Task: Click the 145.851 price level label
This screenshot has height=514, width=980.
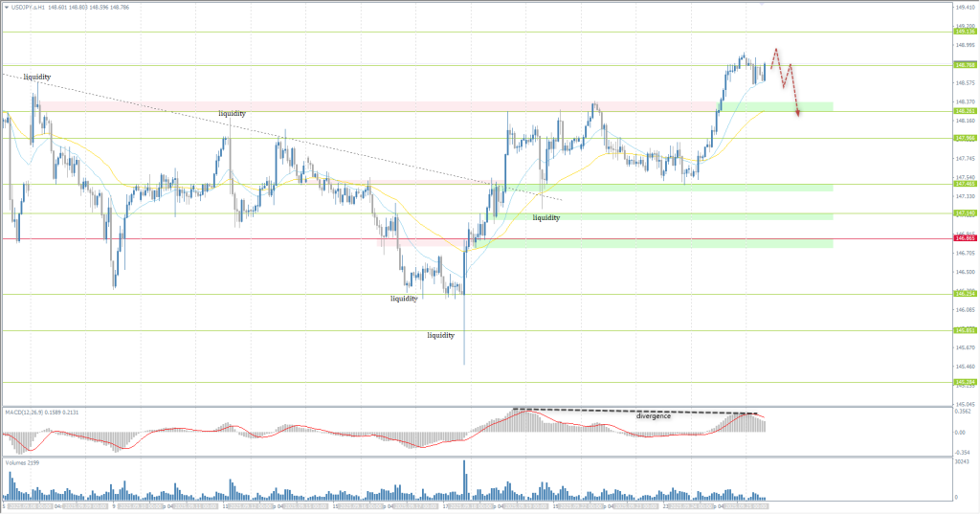Action: pyautogui.click(x=964, y=330)
